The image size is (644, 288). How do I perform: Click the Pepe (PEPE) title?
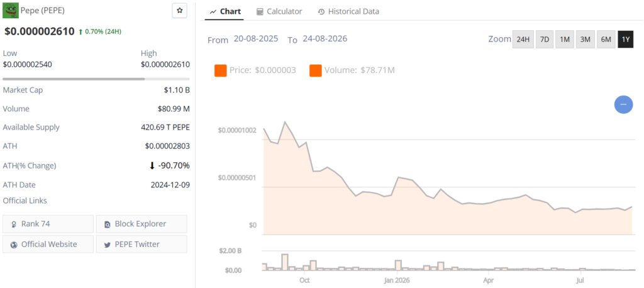[x=43, y=10]
